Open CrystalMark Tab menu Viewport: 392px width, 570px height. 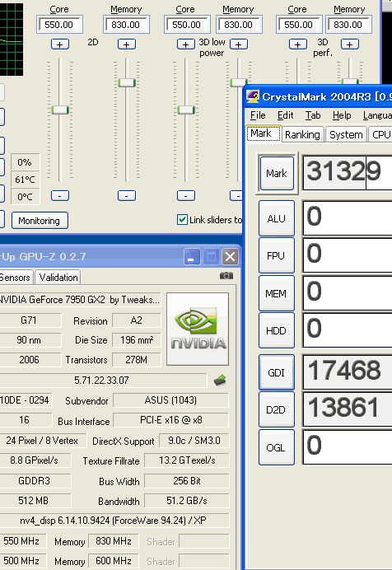(x=313, y=115)
